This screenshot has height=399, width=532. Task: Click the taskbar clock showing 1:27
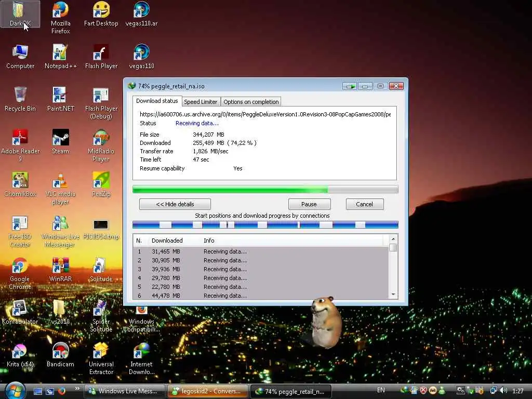pos(518,391)
